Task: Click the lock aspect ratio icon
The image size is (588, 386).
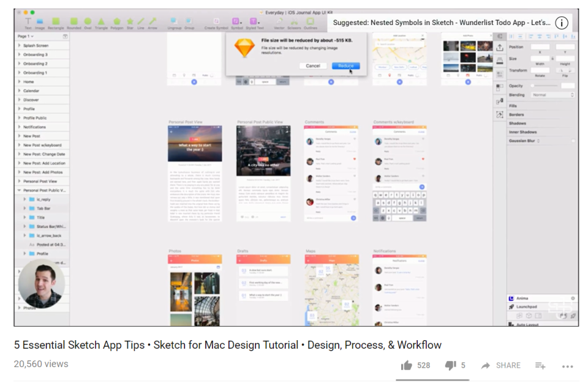Action: [x=552, y=58]
